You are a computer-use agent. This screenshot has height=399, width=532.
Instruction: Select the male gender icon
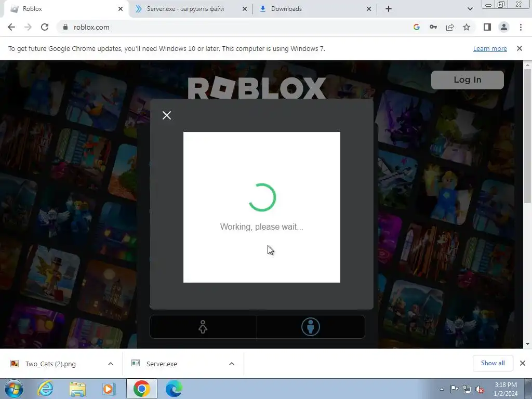[x=311, y=327]
